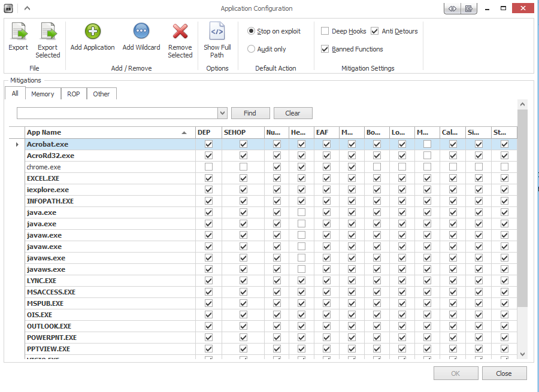
Task: Click the Find button
Action: (x=250, y=113)
